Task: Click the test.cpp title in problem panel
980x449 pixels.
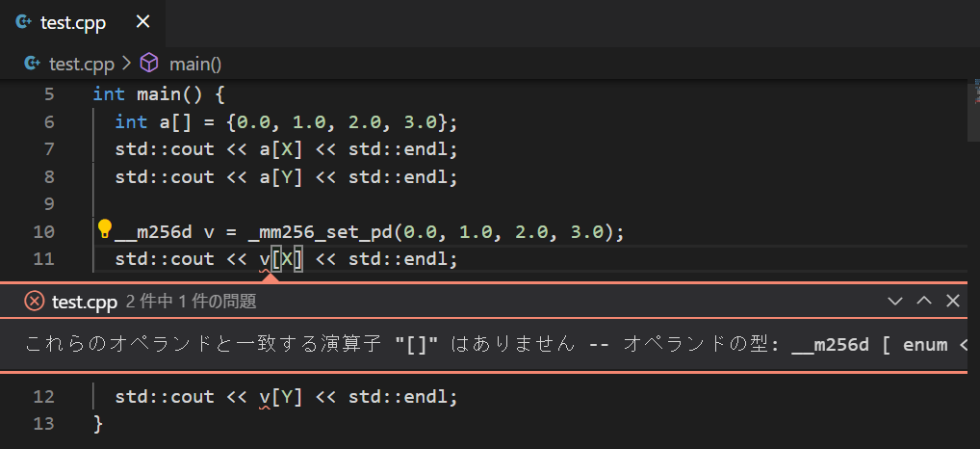Action: 85,302
